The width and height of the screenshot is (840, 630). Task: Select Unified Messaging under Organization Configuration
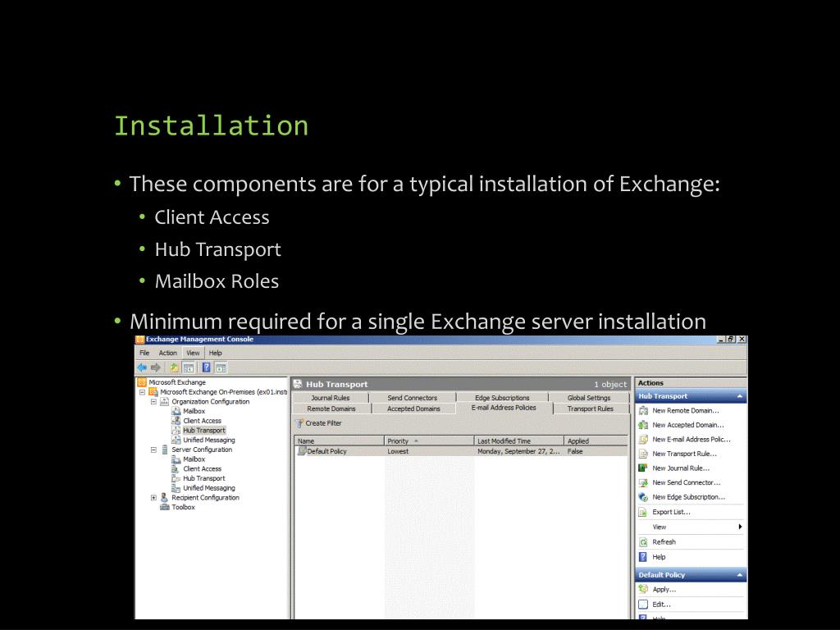tap(209, 440)
